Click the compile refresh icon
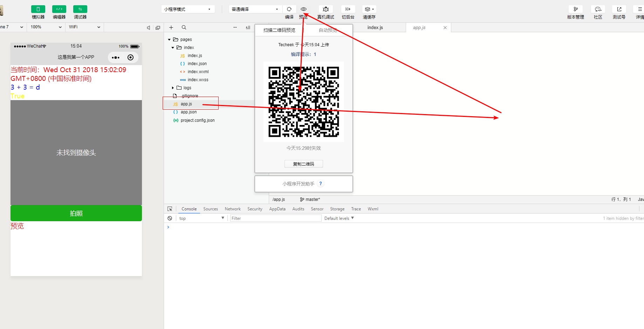The height and width of the screenshot is (329, 644). tap(289, 9)
